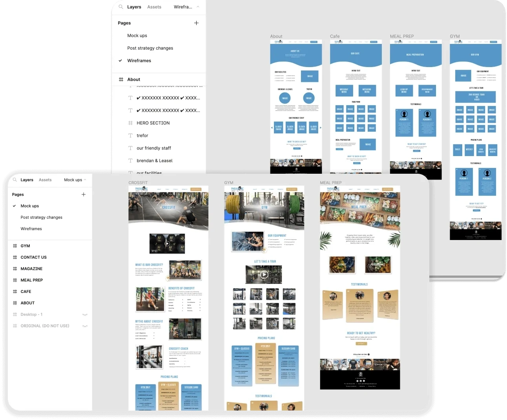
Task: Click text layer icon beside trefor
Action: point(130,135)
